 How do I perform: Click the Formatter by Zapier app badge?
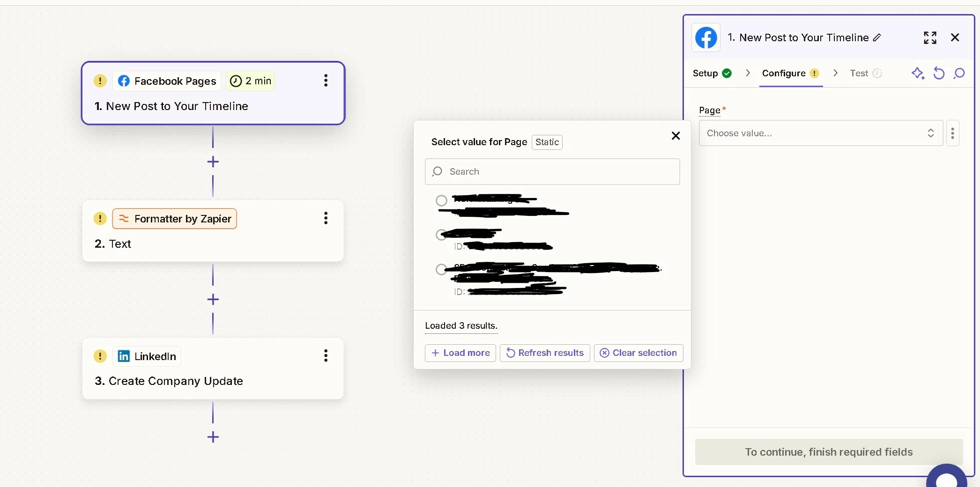(174, 219)
